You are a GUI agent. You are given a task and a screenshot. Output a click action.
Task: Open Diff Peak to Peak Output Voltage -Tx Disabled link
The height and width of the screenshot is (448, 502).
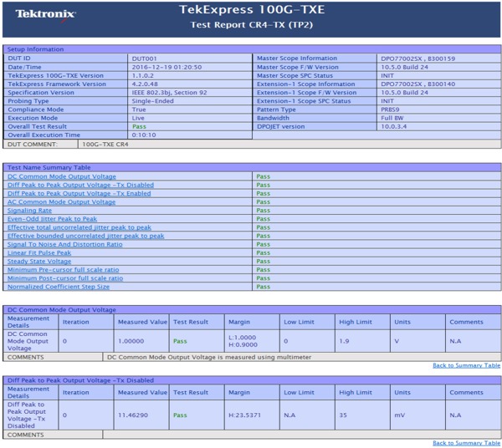80,185
